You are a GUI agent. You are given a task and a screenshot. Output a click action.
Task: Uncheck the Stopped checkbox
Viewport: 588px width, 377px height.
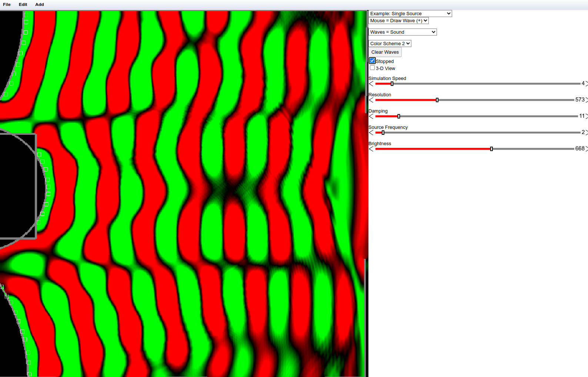[372, 61]
